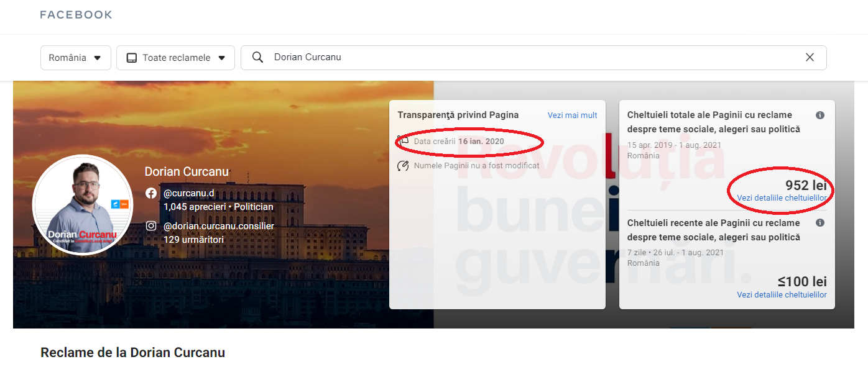This screenshot has width=868, height=367.
Task: Select Numele Paginii nu a fost modificat text
Action: pyautogui.click(x=477, y=166)
